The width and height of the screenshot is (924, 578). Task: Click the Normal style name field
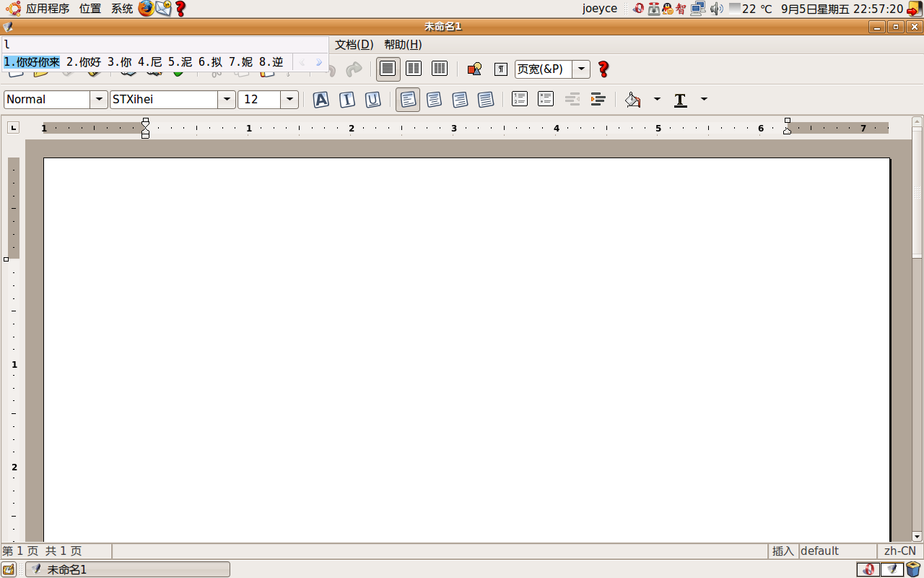[x=47, y=100]
